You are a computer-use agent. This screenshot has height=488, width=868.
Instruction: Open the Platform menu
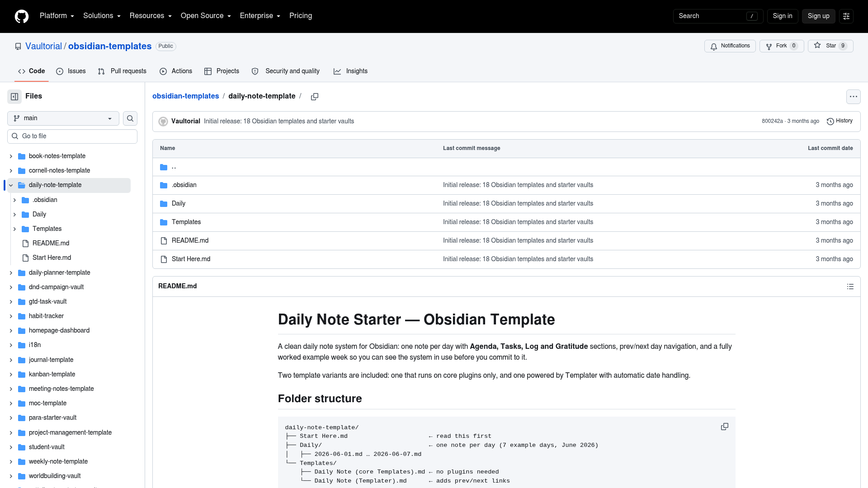point(57,16)
